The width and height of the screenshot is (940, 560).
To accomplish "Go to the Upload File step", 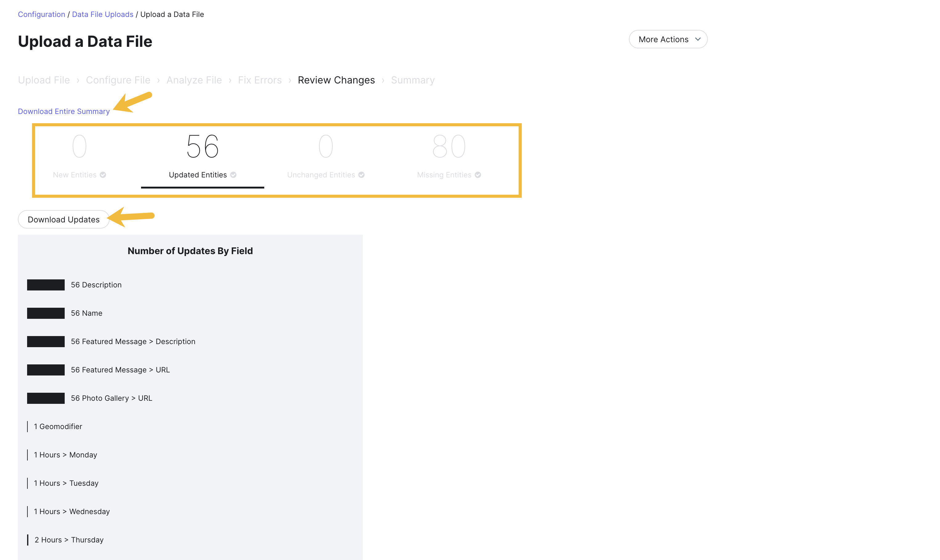I will click(x=44, y=80).
